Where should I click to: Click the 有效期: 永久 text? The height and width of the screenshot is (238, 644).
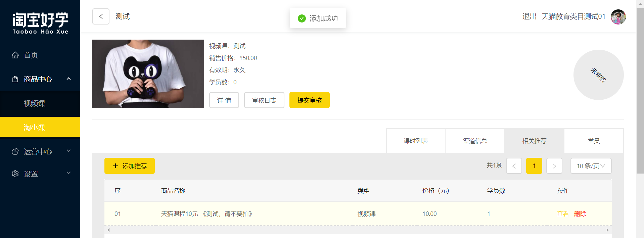(227, 70)
